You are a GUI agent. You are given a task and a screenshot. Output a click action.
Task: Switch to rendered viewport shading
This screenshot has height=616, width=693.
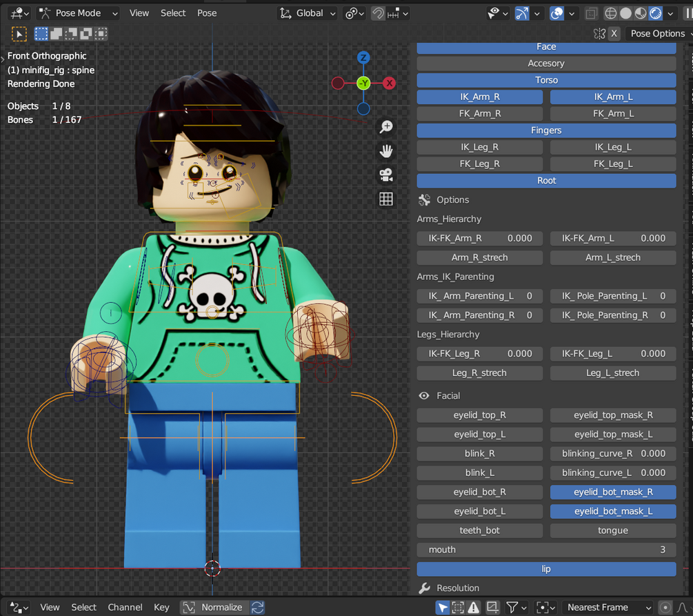pyautogui.click(x=656, y=14)
